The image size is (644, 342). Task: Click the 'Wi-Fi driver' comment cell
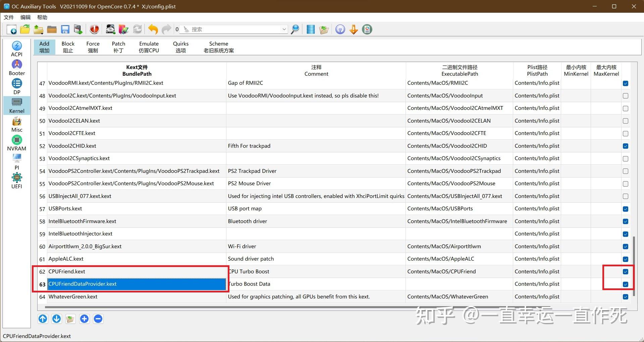pos(316,247)
